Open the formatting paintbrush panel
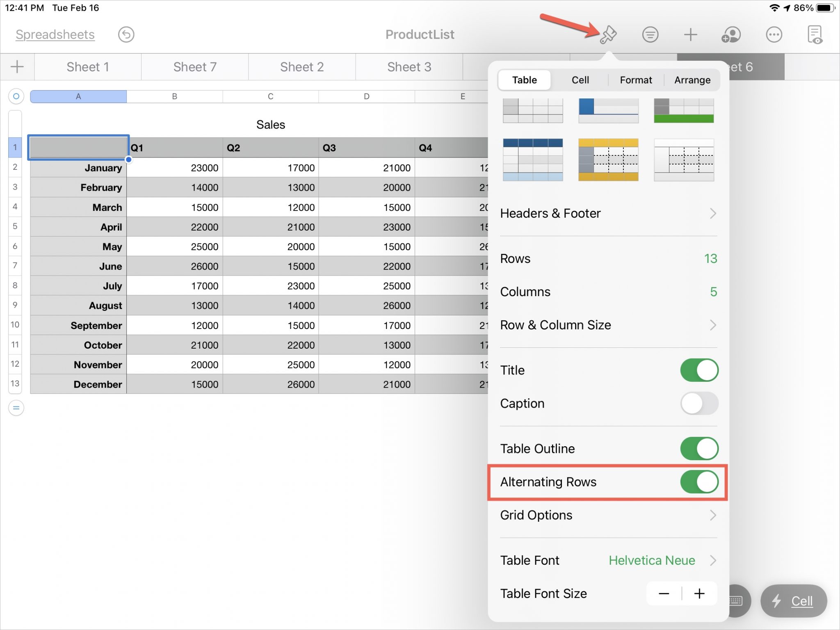 [x=608, y=34]
